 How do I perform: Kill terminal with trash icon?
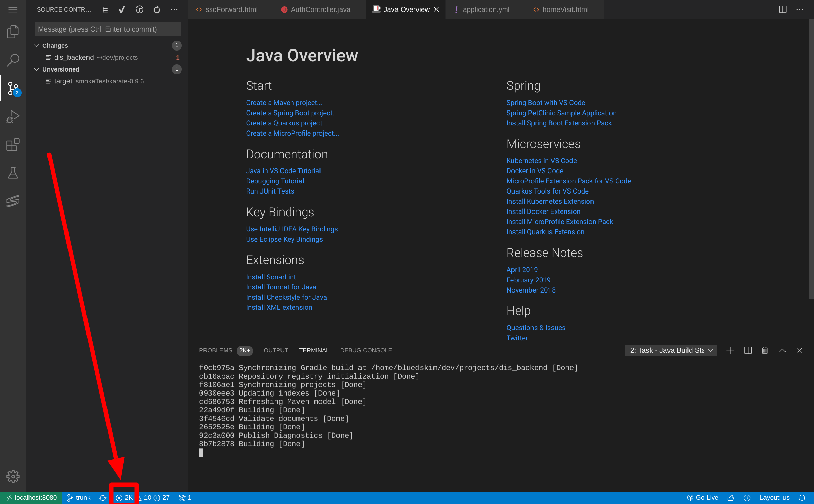tap(765, 350)
